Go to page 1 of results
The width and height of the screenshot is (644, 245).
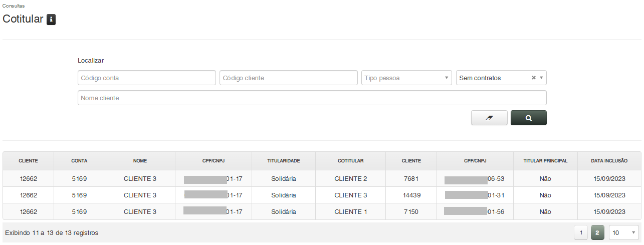(581, 232)
